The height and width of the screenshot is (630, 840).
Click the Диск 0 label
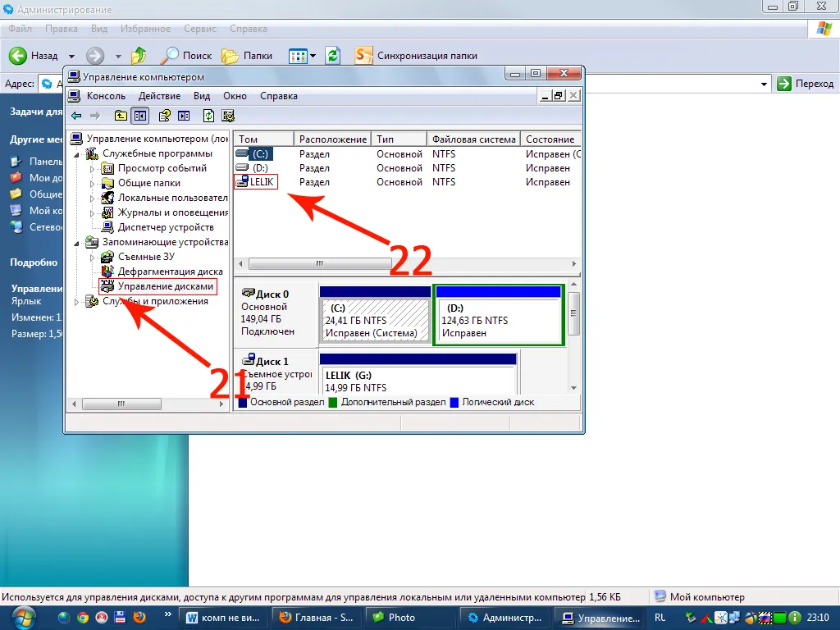click(x=272, y=294)
